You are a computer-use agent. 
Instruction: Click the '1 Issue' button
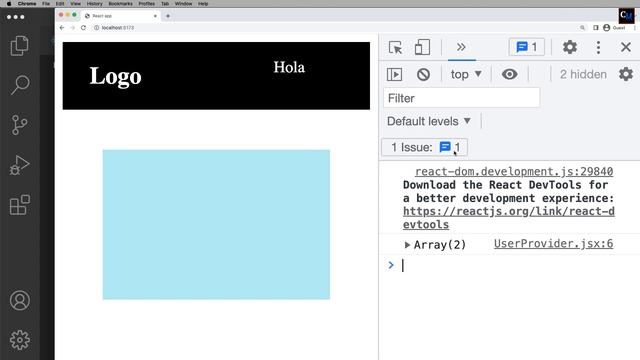click(x=424, y=147)
